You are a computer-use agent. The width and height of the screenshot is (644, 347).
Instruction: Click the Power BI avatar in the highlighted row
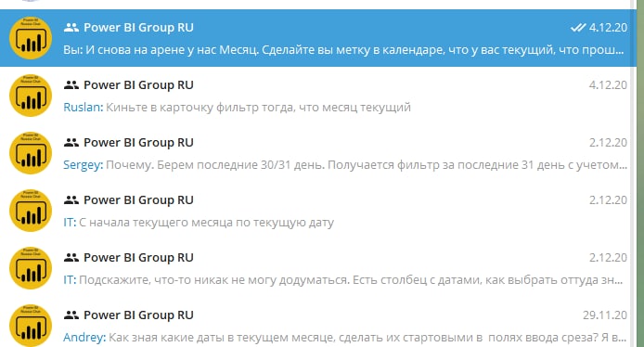31,38
